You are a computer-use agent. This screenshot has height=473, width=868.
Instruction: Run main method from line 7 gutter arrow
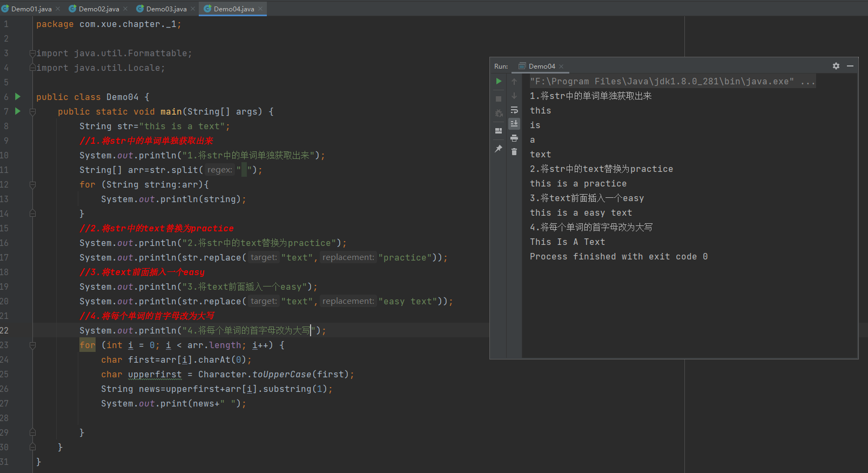18,111
